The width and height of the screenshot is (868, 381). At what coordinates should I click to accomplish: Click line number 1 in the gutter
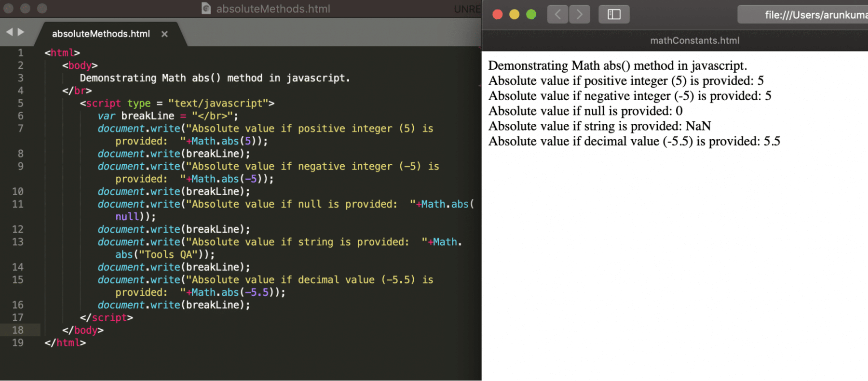[20, 53]
